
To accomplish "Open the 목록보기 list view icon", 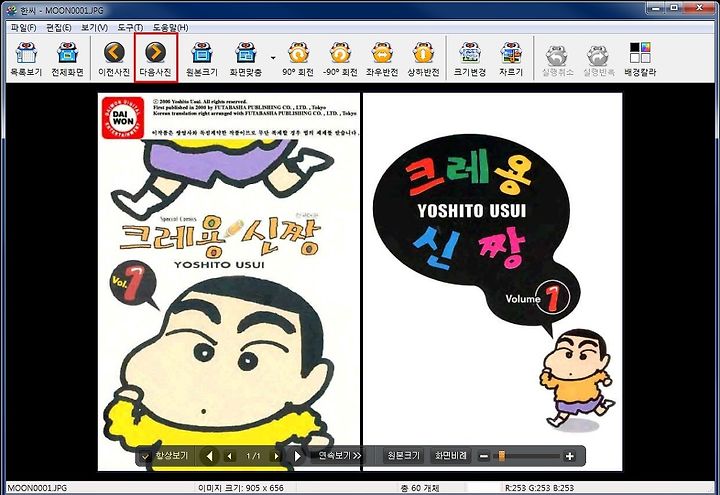I will [x=27, y=59].
